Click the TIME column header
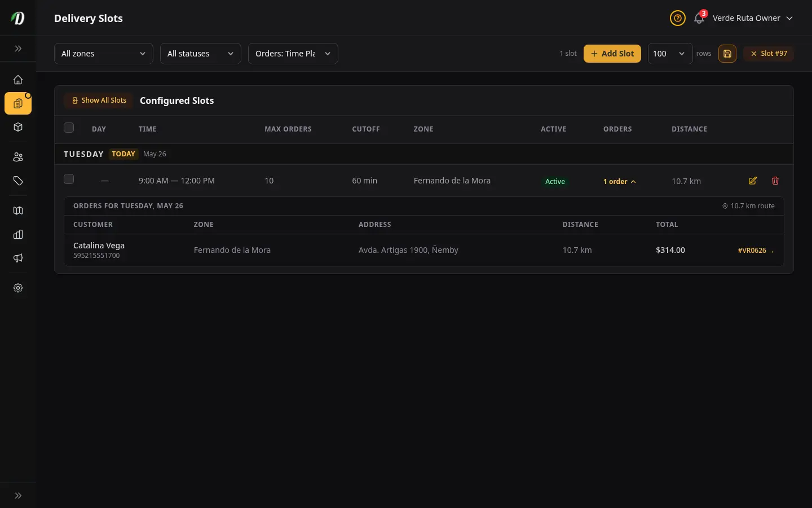Image resolution: width=812 pixels, height=508 pixels. (148, 129)
